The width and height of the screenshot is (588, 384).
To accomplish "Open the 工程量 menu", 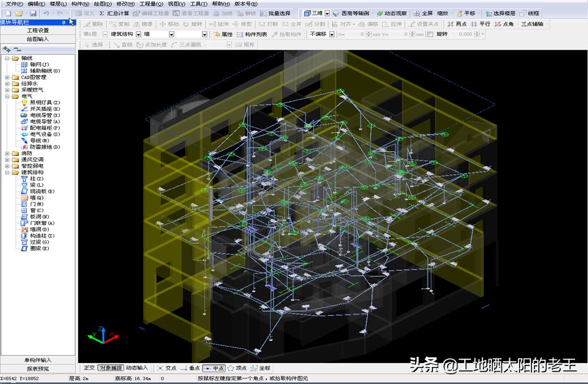I will (151, 4).
